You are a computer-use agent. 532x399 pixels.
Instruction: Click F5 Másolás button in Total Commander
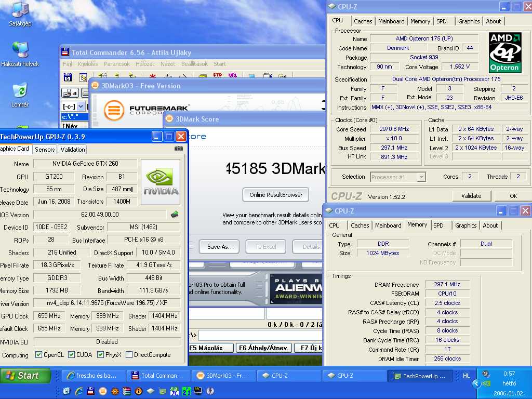click(210, 348)
